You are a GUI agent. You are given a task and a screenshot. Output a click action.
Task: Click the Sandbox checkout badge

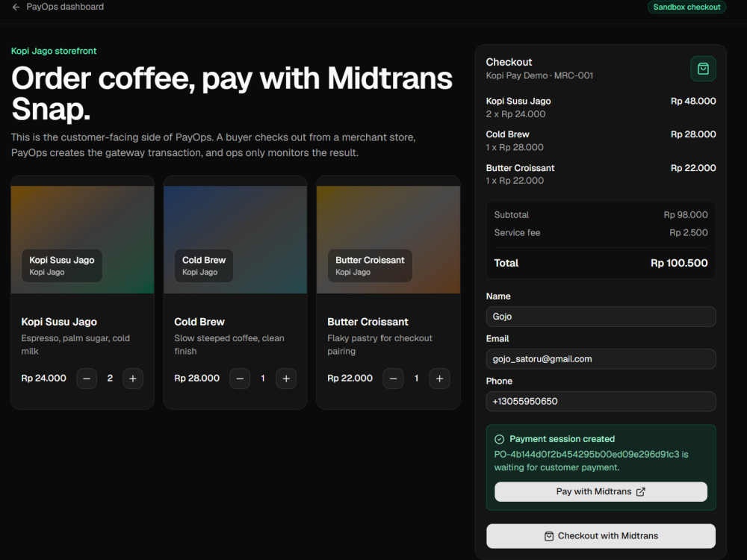(686, 7)
